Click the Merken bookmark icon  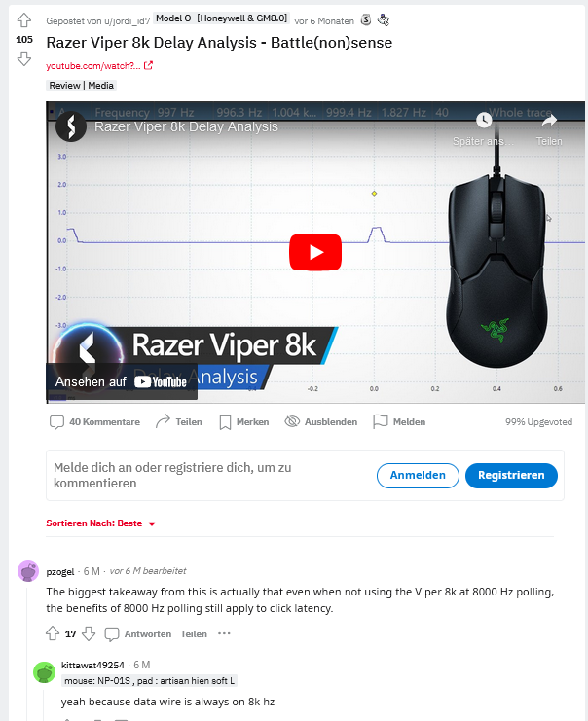coord(225,422)
